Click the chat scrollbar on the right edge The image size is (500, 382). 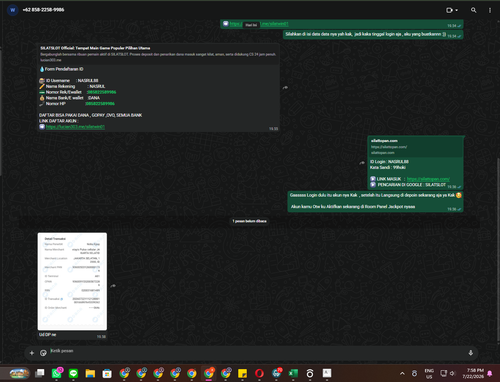pos(498,250)
